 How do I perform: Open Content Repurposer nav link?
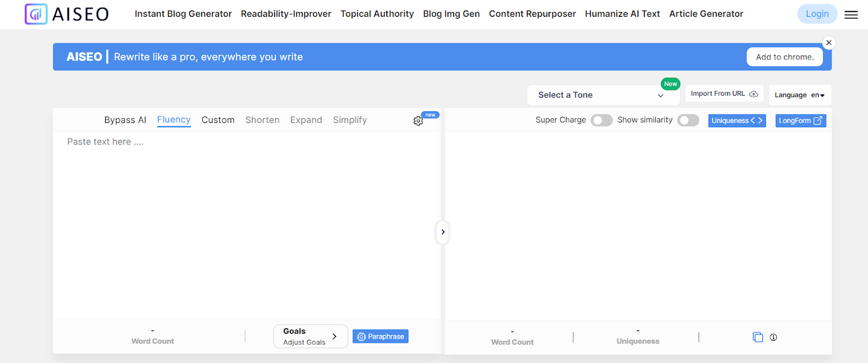[532, 14]
